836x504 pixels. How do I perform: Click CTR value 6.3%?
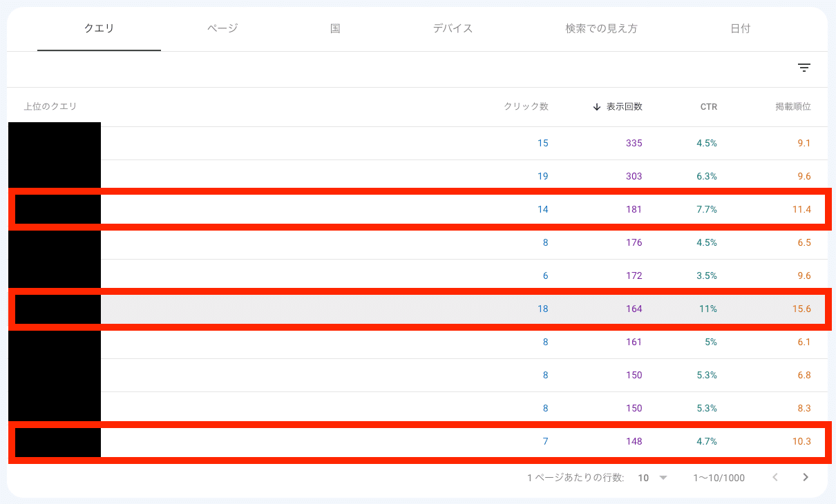707,176
